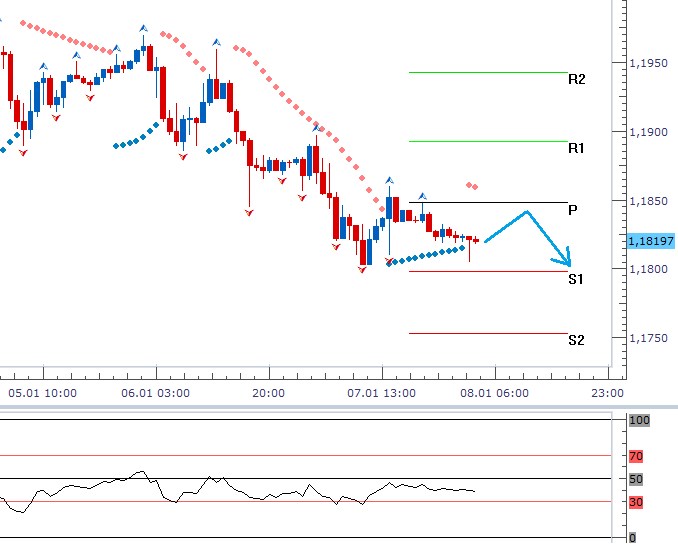
Task: Click the 06.01 03:00 time label
Action: [155, 394]
